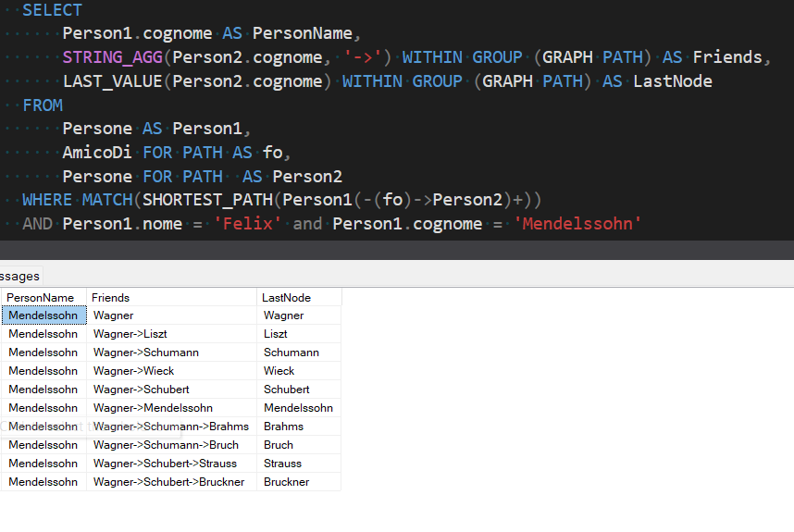The width and height of the screenshot is (794, 532).
Task: Switch to the Messages tab
Action: pos(19,276)
